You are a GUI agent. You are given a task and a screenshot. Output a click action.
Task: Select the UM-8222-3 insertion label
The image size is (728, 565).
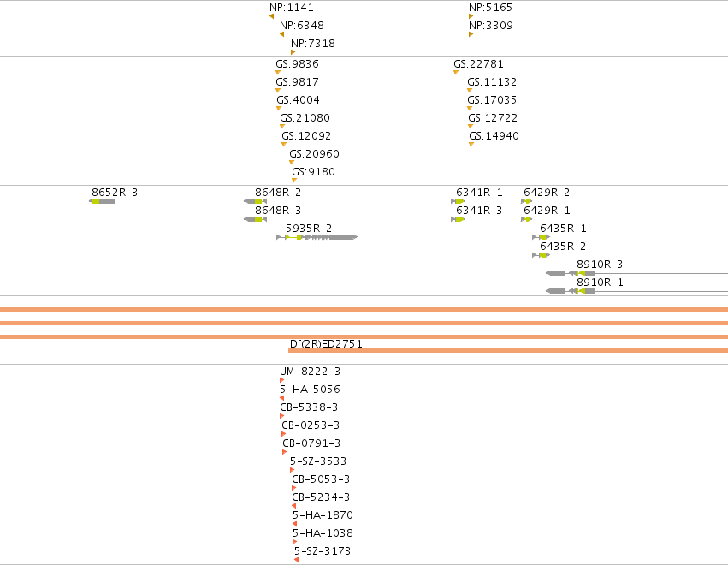tap(311, 372)
